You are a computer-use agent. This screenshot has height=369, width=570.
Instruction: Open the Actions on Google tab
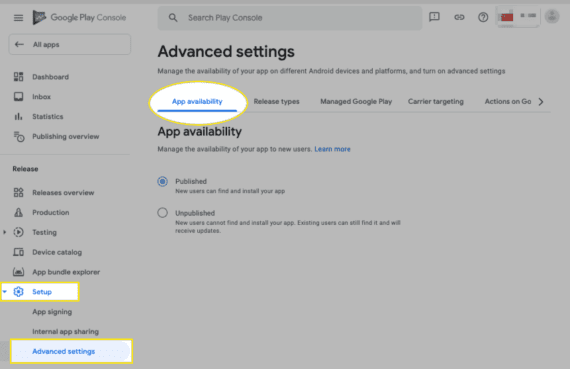(508, 101)
